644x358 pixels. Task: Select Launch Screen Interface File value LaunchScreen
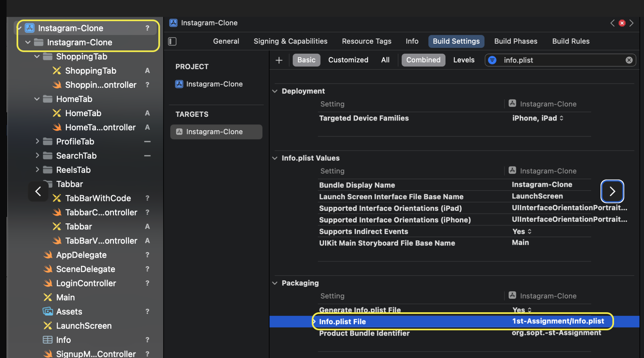pyautogui.click(x=537, y=196)
